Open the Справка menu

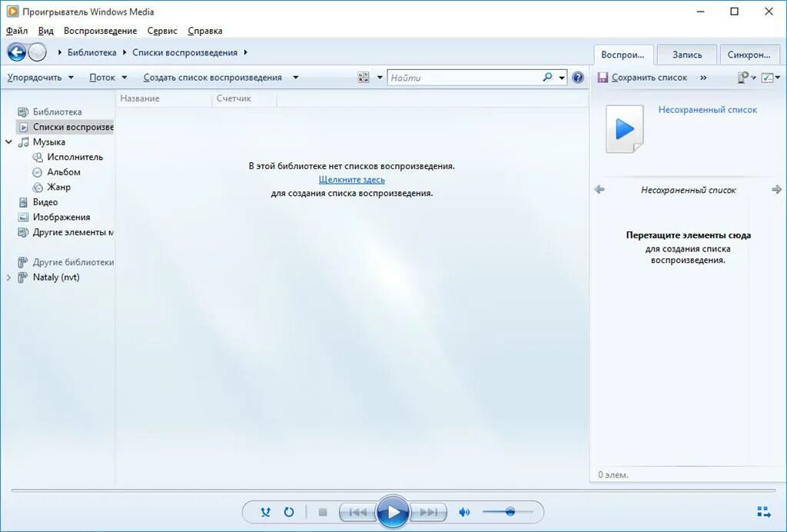[204, 31]
